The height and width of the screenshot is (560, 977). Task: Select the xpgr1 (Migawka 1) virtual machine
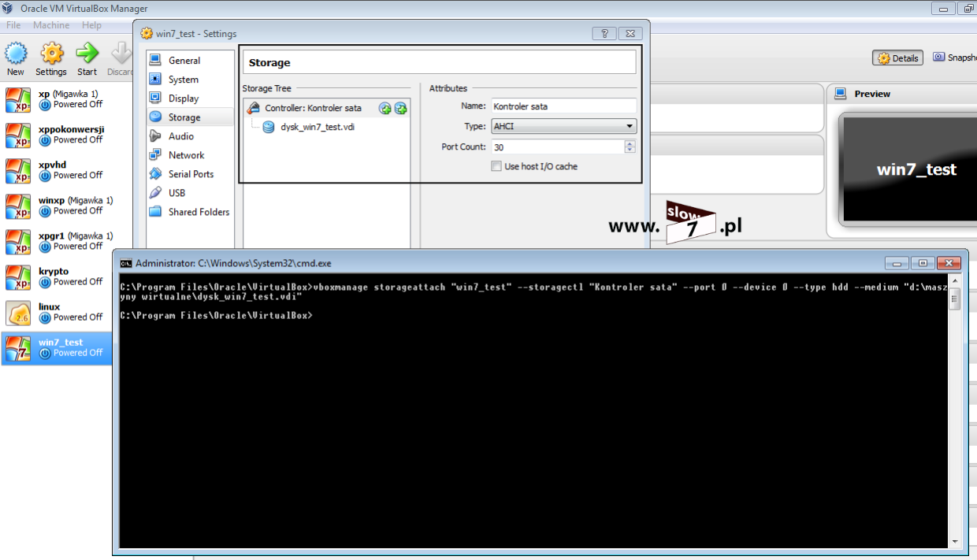pyautogui.click(x=56, y=241)
